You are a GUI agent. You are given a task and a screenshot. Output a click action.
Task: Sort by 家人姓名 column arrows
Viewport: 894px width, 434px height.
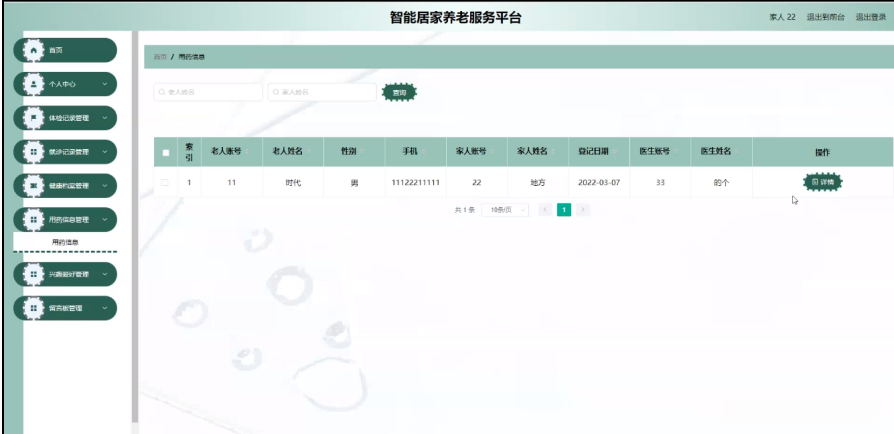pyautogui.click(x=553, y=152)
